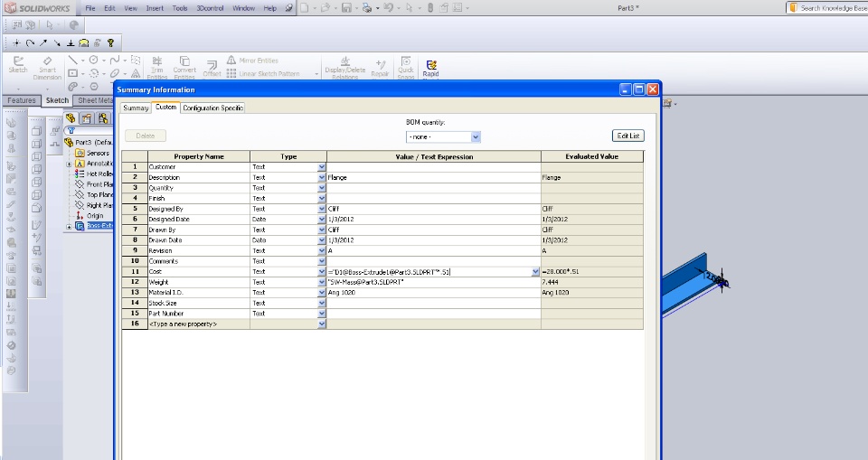Choose the Ellipse sketch tool
The width and height of the screenshot is (868, 460).
114,73
